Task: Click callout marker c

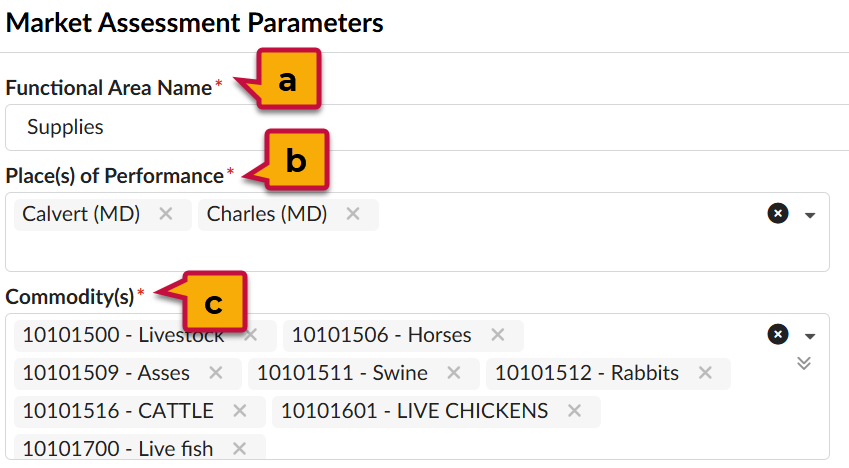Action: (x=214, y=303)
